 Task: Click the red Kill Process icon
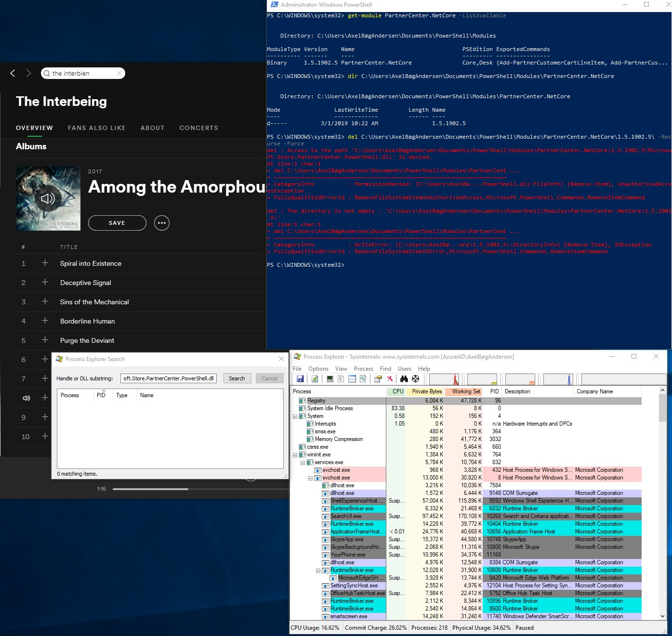coord(390,379)
